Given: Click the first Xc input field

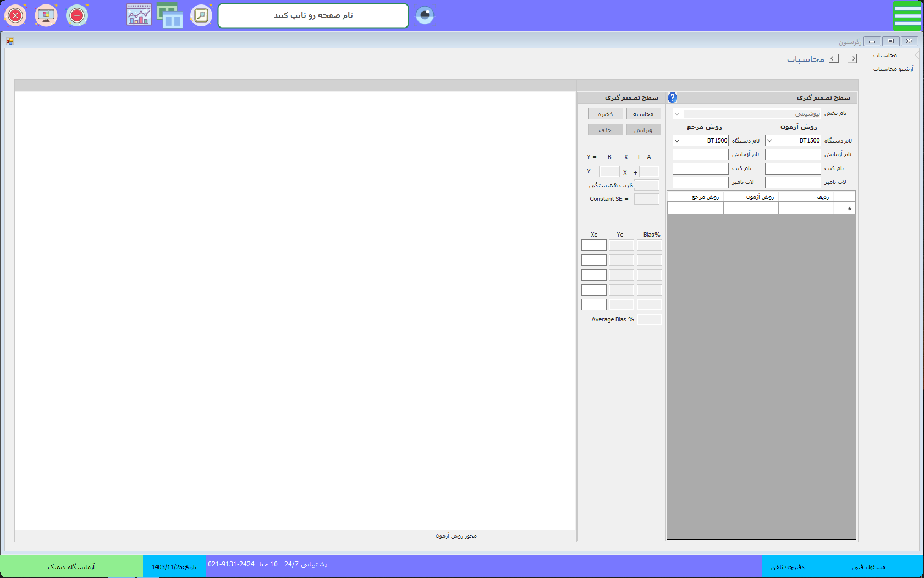Looking at the screenshot, I should [593, 246].
